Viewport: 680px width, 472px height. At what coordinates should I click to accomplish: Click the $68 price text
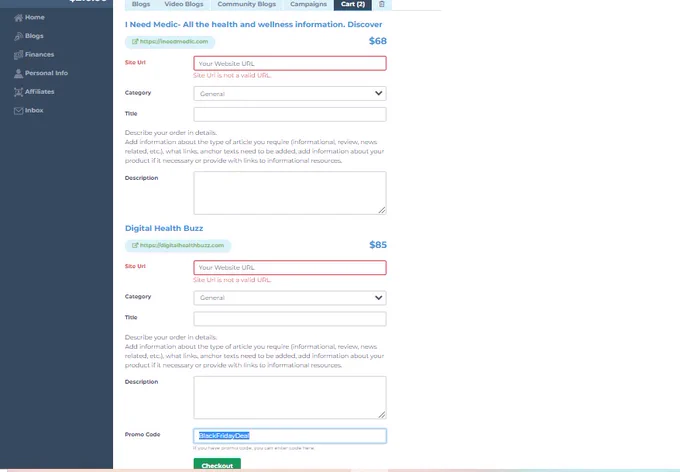point(378,41)
